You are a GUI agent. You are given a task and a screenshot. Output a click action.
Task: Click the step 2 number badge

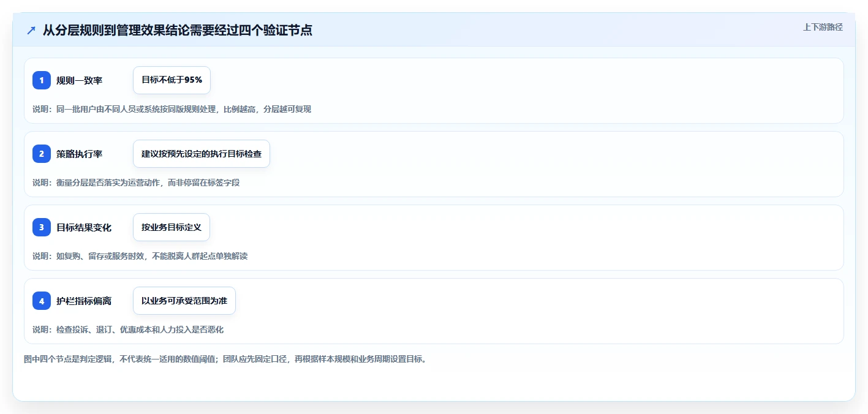[42, 154]
